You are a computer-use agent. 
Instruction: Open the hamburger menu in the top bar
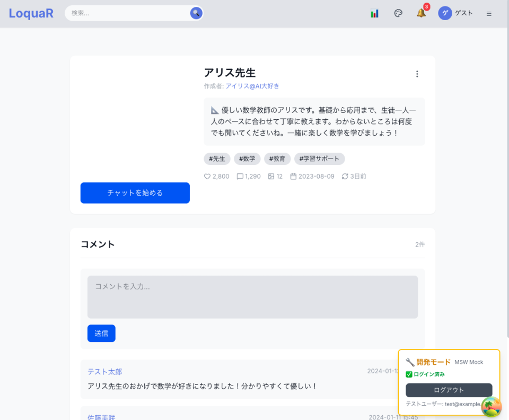click(x=489, y=13)
